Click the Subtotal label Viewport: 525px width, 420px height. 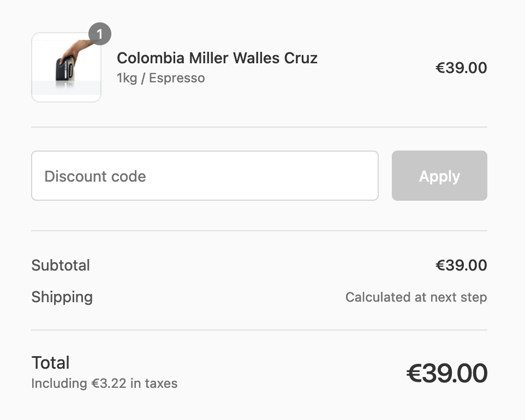(61, 266)
